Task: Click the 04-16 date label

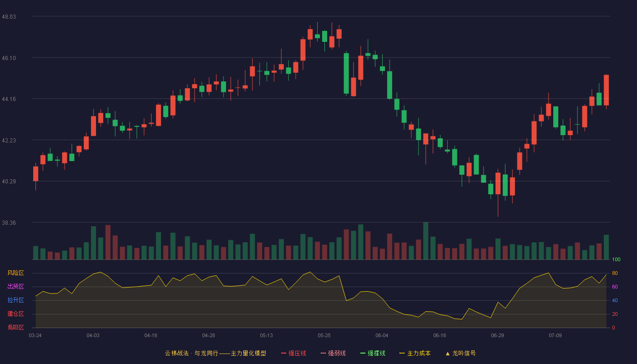Action: (x=151, y=335)
